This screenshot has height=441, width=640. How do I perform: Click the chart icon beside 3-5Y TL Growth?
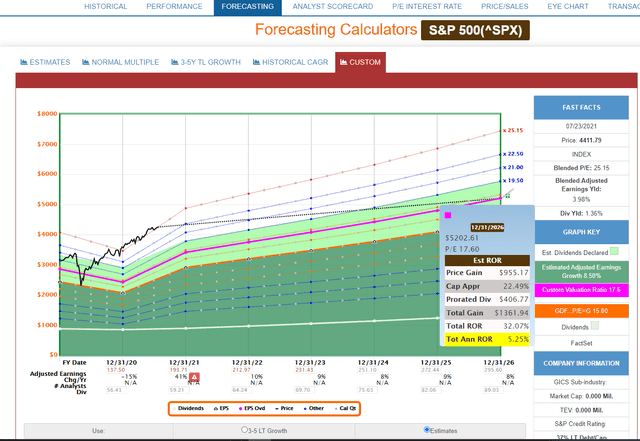[x=175, y=62]
